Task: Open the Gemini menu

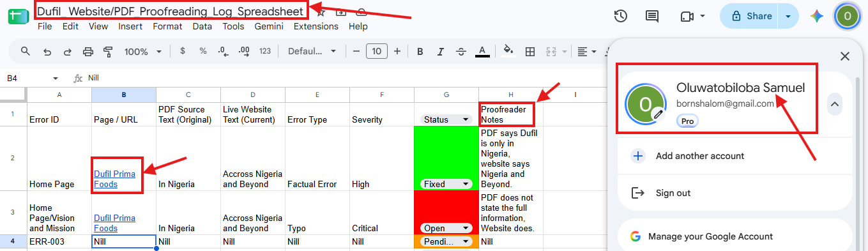Action: click(x=270, y=26)
